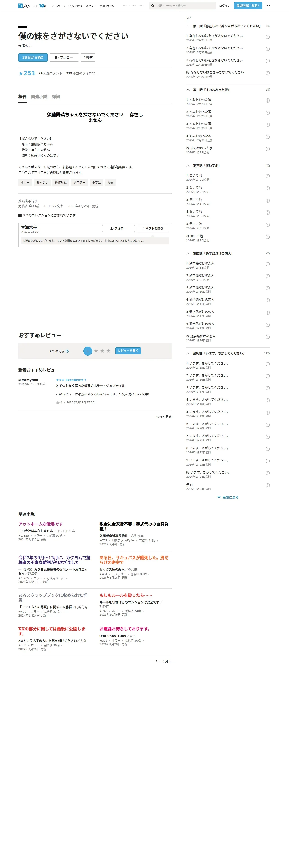Open reviewer @mtmynnk profile
Viewport: 289px width, 868px height.
(x=28, y=380)
